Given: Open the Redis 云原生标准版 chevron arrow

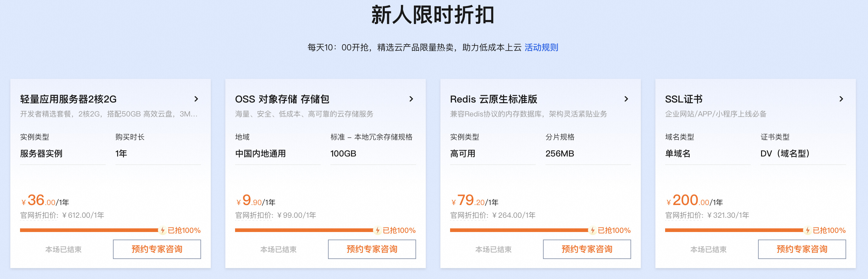Looking at the screenshot, I should [x=626, y=99].
